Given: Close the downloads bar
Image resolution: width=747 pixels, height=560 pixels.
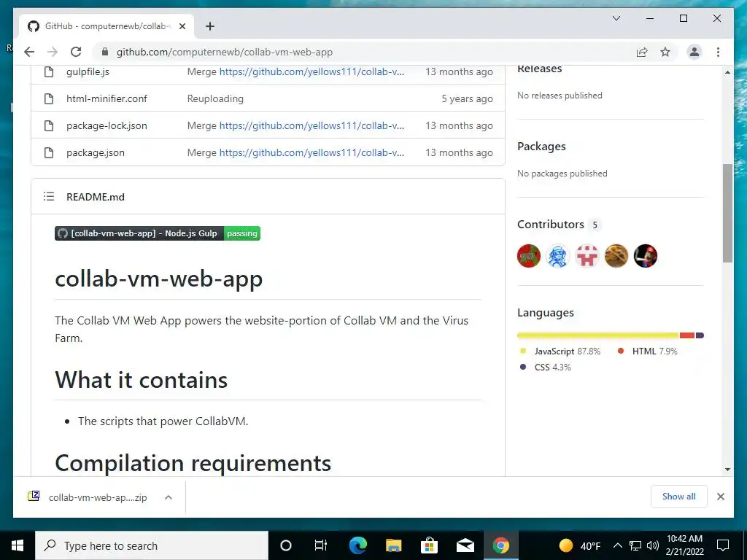Looking at the screenshot, I should pos(720,497).
